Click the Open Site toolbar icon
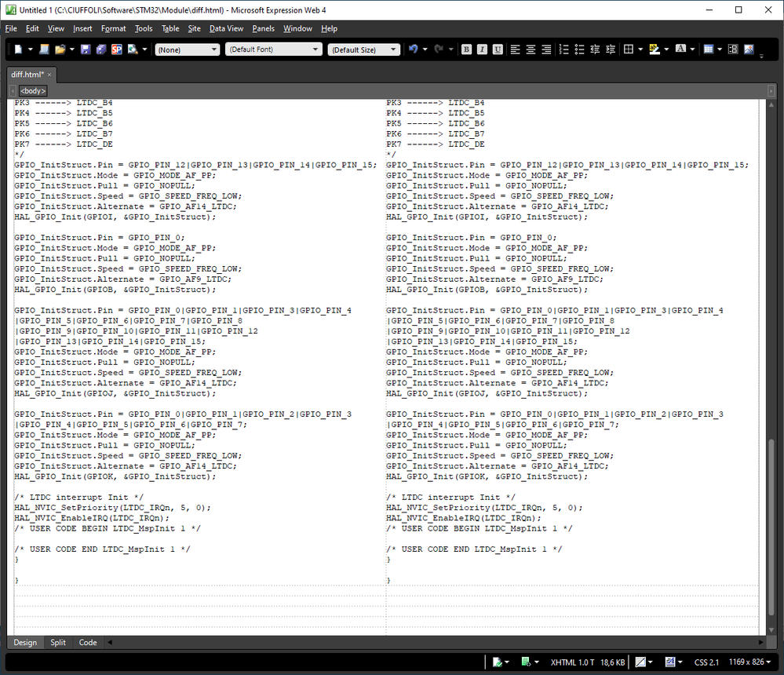 point(44,49)
